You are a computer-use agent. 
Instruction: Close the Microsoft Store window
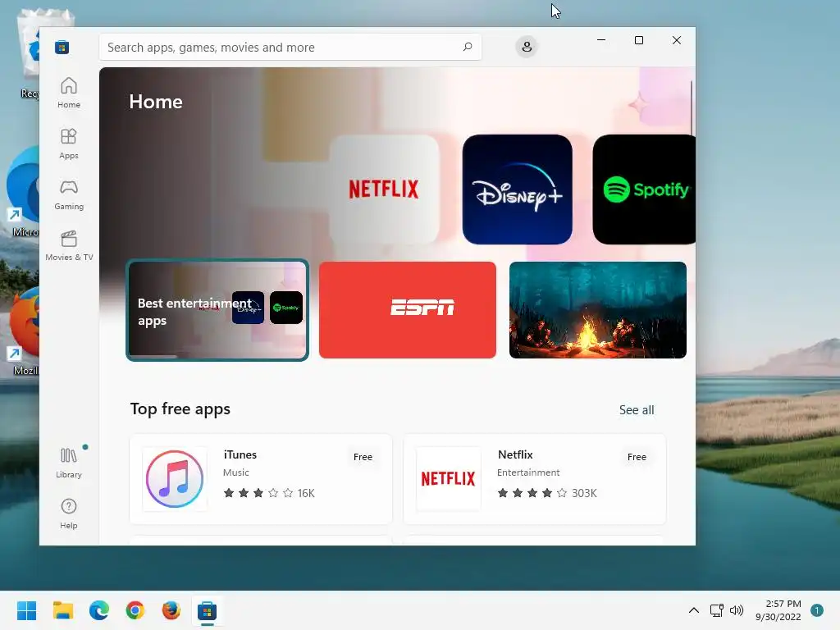click(677, 40)
